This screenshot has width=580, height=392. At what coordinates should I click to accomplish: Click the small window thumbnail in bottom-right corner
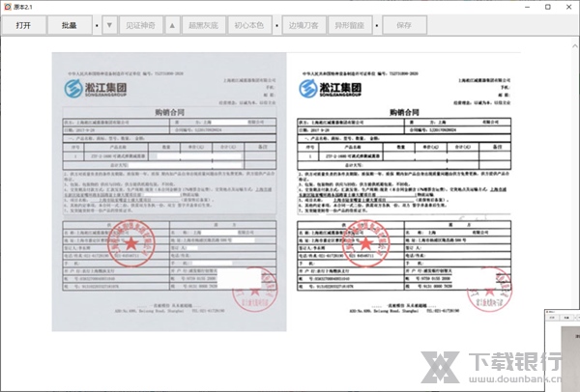tap(562, 350)
